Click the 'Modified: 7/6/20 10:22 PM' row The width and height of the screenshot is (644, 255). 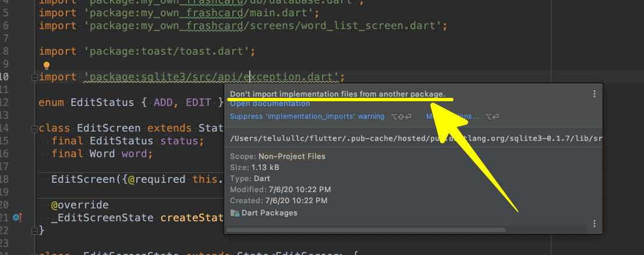pos(281,190)
